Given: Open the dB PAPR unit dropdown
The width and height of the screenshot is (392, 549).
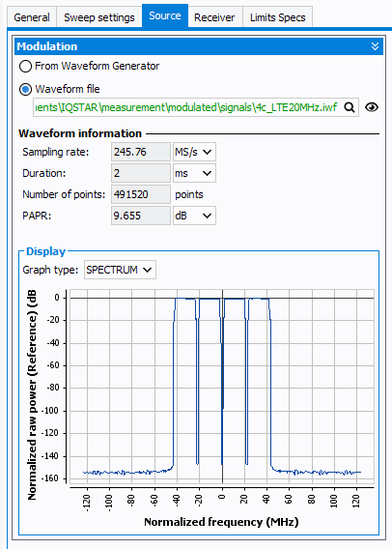Looking at the screenshot, I should click(194, 216).
